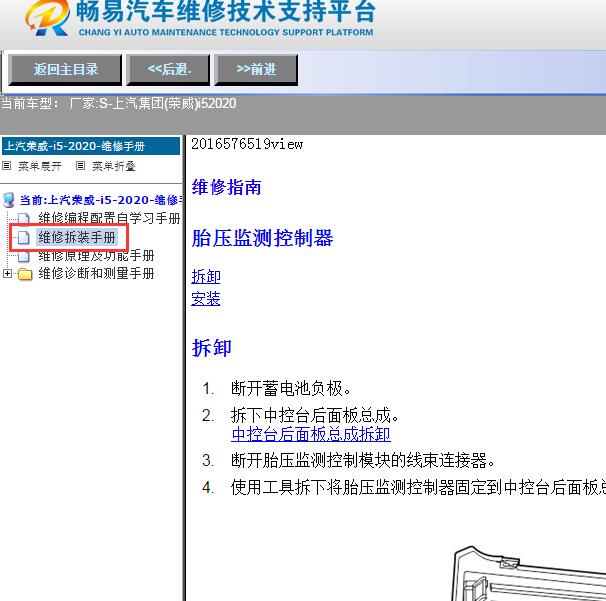Click the 2016576519view text
Screen dimensions: 606x601
[x=247, y=144]
